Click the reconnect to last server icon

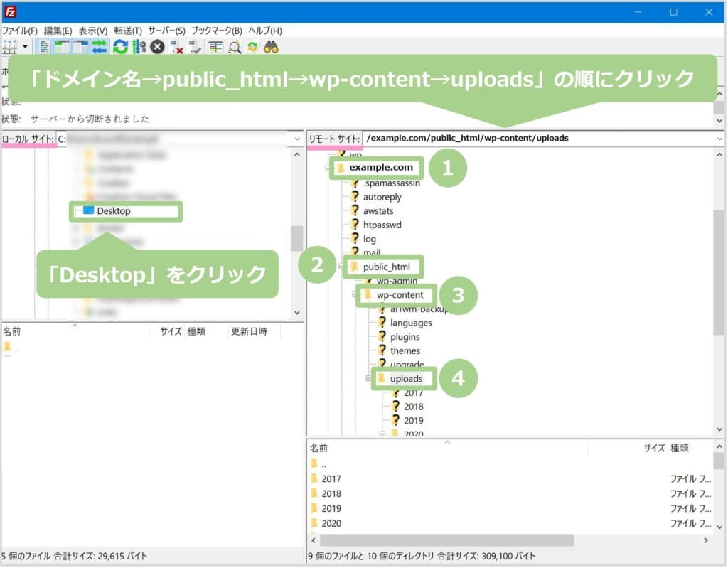tap(195, 47)
